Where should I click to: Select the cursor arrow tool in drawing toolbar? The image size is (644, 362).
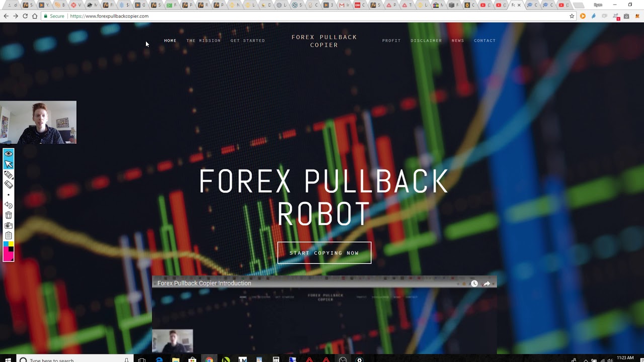pos(9,164)
